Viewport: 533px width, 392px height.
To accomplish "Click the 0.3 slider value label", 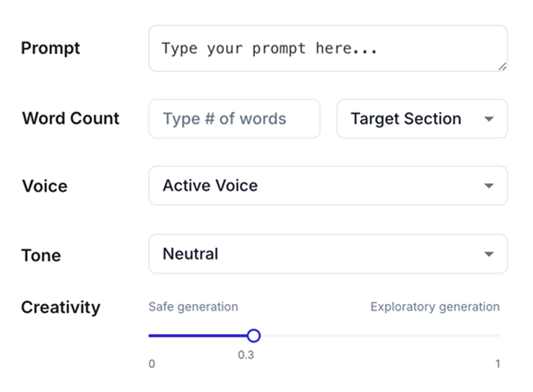I will (246, 355).
